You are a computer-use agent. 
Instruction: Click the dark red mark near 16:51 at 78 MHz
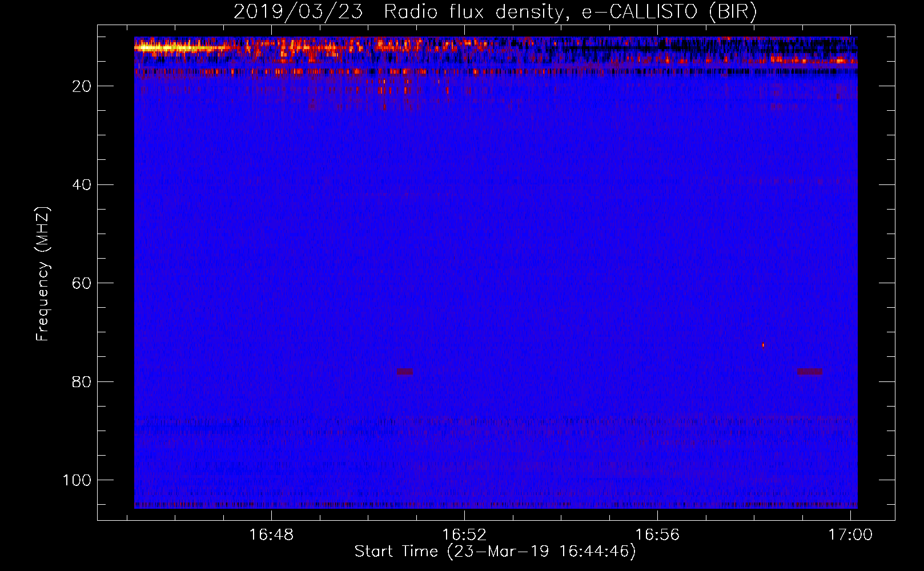pyautogui.click(x=405, y=372)
